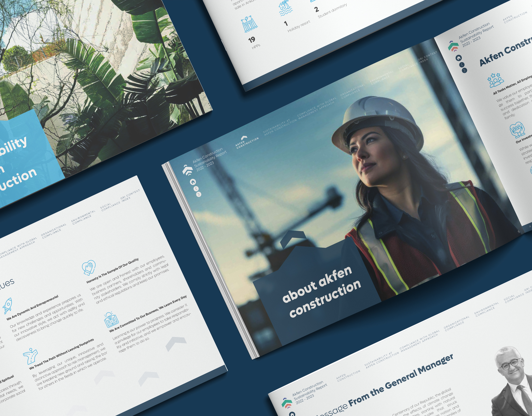Screen dimensions: 532x416
Task: Click the hydropower plant icon above '19 HPPs'
Action: (249, 25)
